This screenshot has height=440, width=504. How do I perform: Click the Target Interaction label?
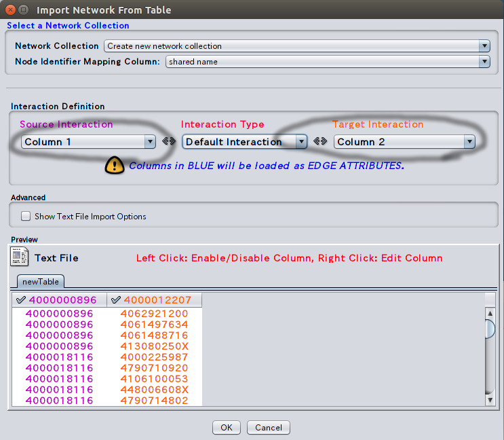(378, 124)
